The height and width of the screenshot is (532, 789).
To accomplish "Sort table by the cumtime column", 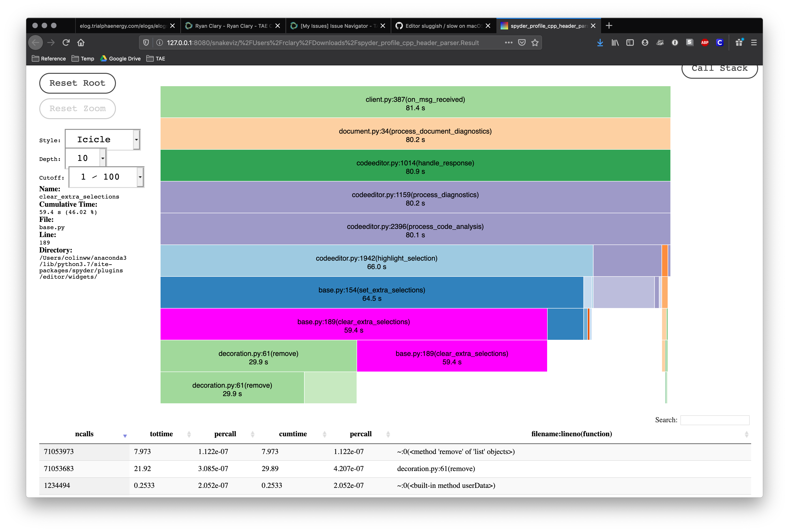I will pos(293,434).
